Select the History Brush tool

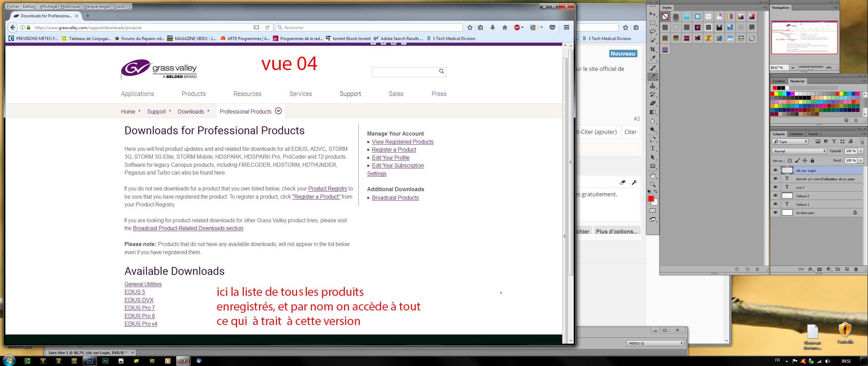(x=653, y=95)
